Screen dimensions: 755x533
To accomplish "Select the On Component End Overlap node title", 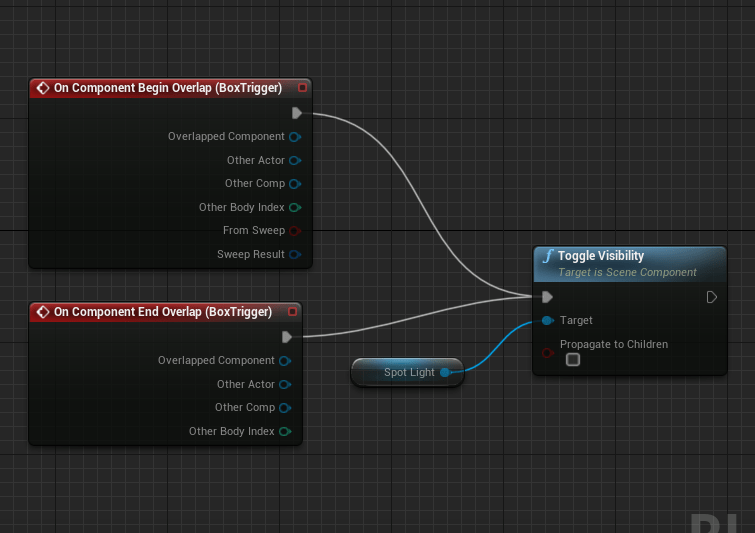I will coord(162,312).
